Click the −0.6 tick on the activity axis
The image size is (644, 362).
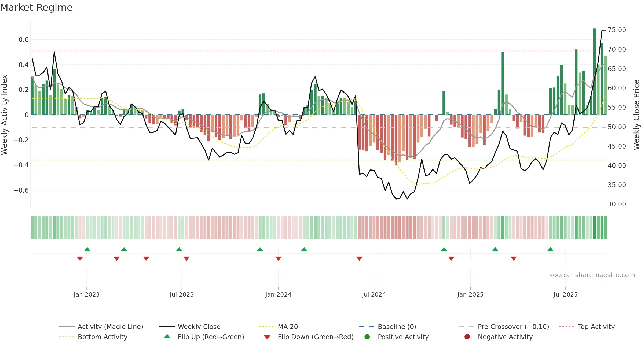(x=21, y=190)
